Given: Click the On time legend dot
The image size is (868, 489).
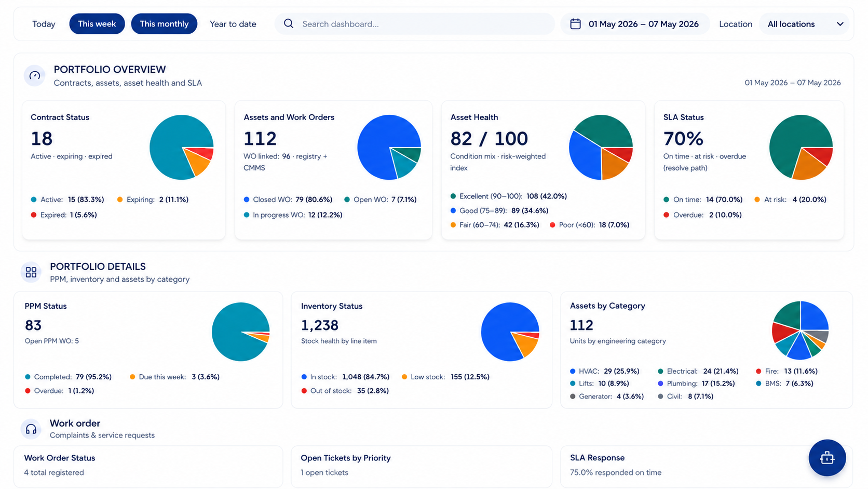Looking at the screenshot, I should pos(666,200).
